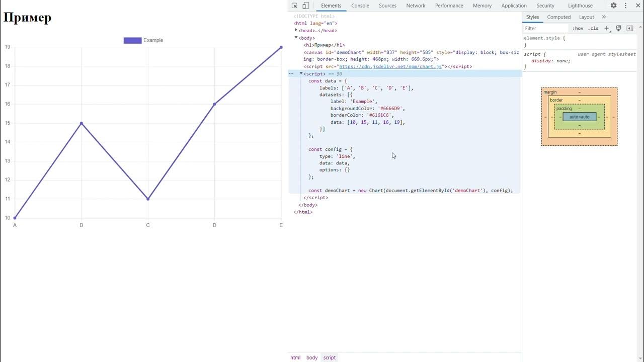
Task: Open the Lighthouse tab
Action: coord(580,6)
